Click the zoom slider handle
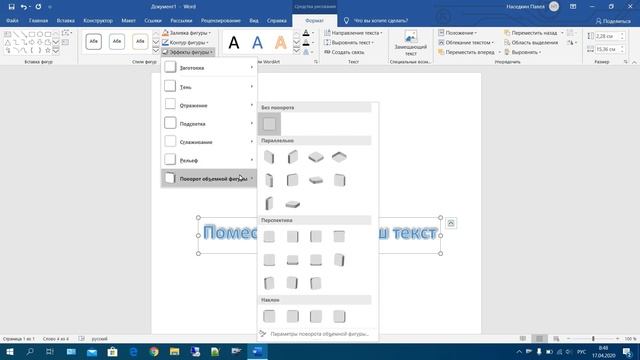 tap(593, 339)
